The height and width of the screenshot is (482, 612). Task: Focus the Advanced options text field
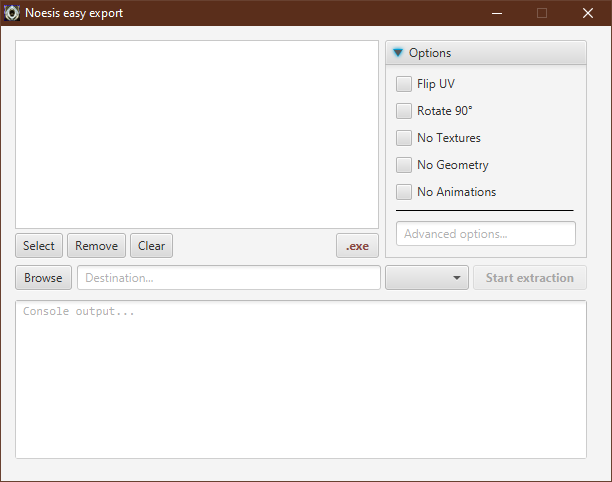pyautogui.click(x=486, y=234)
